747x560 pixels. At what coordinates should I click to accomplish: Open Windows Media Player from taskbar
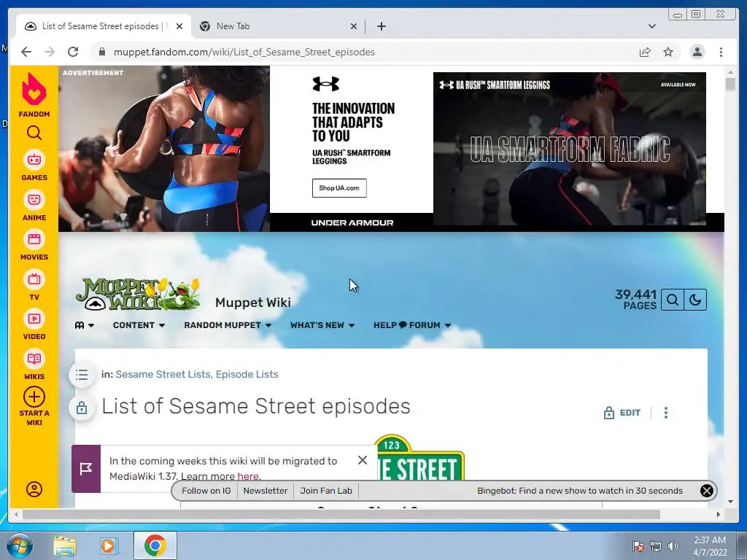click(109, 545)
